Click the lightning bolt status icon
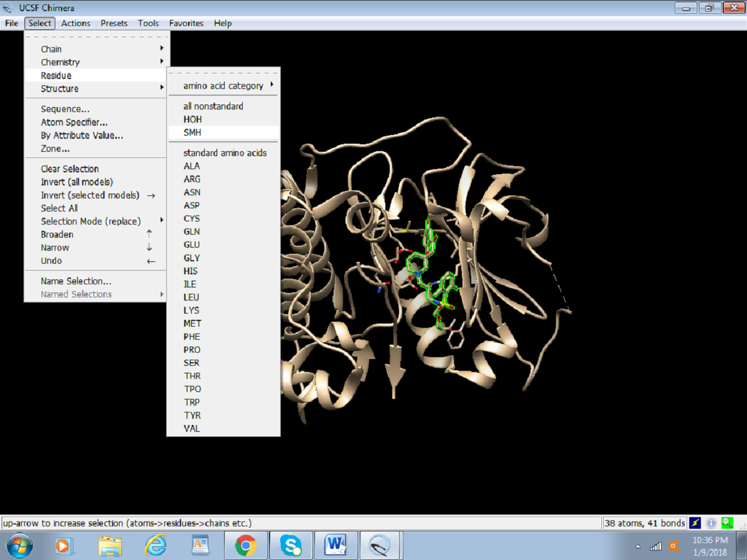Viewport: 747px width, 560px height. click(695, 523)
